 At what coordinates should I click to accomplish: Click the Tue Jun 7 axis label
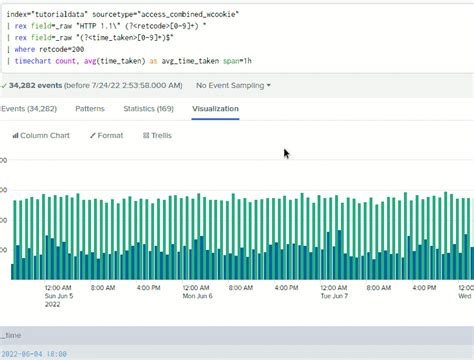[x=334, y=296]
